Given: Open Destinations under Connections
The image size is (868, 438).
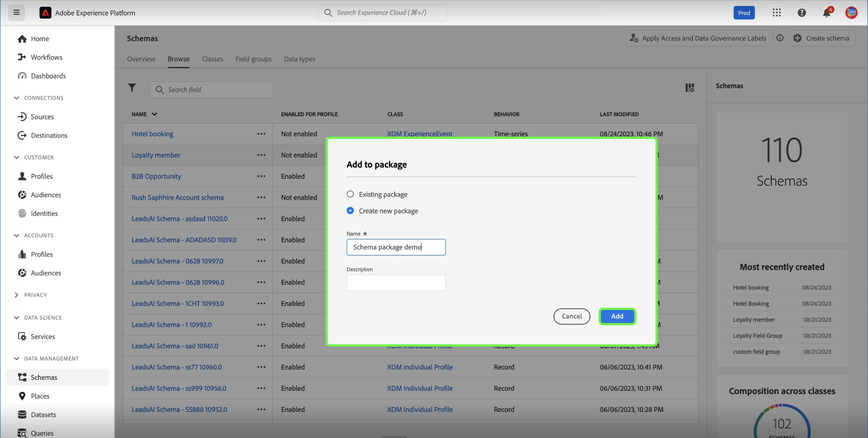Looking at the screenshot, I should pyautogui.click(x=49, y=135).
